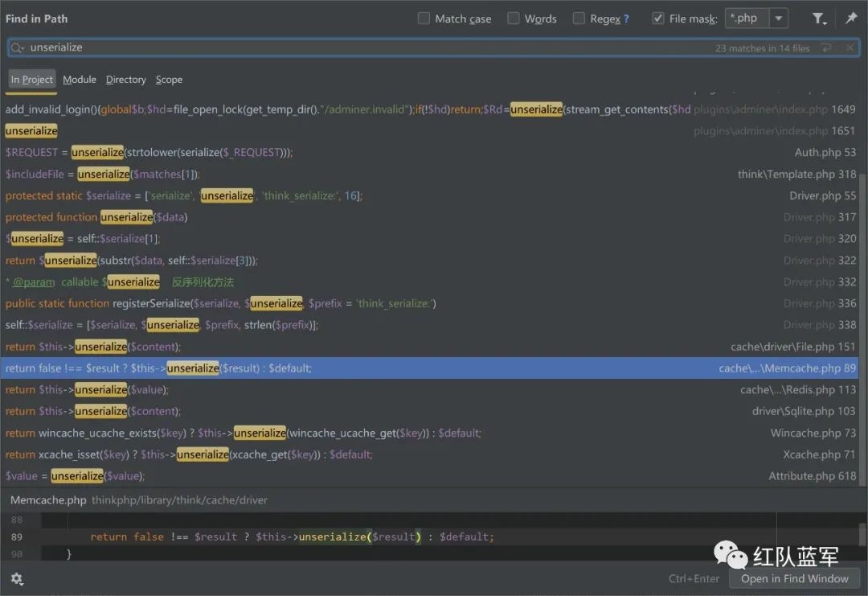Select the Driver.php 317 result row

[429, 217]
